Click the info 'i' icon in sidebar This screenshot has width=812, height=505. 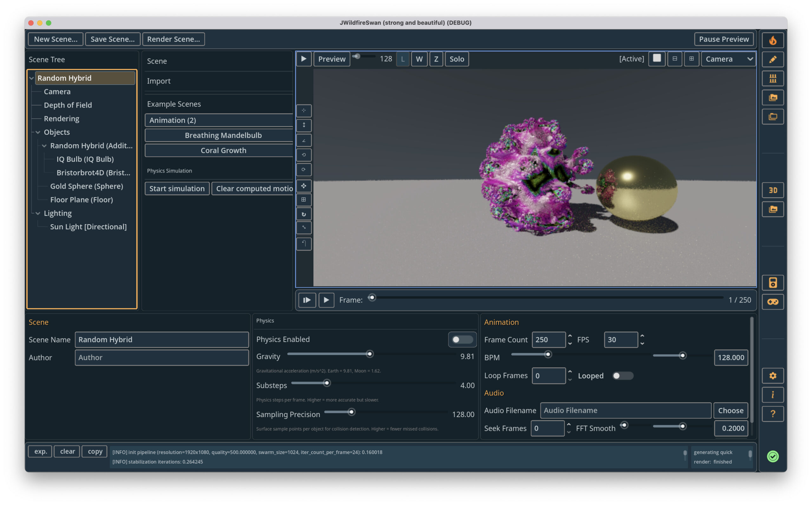click(772, 394)
